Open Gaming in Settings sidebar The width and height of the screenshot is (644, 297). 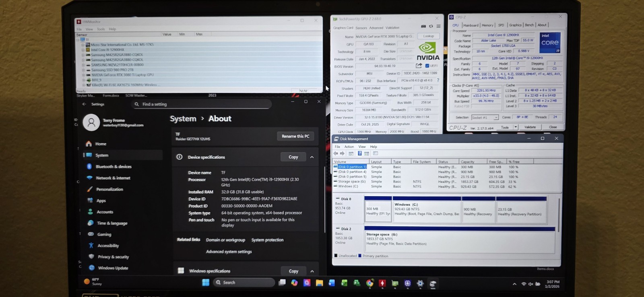(x=104, y=234)
